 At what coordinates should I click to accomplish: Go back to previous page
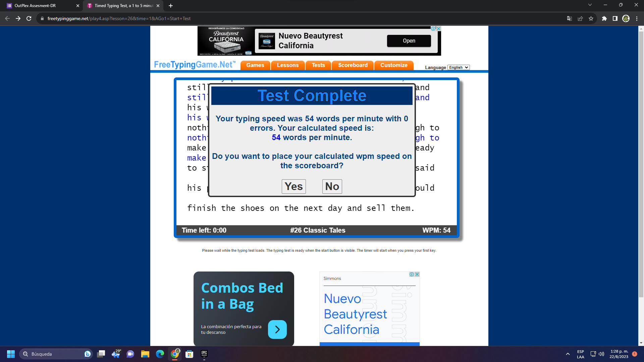tap(7, 18)
